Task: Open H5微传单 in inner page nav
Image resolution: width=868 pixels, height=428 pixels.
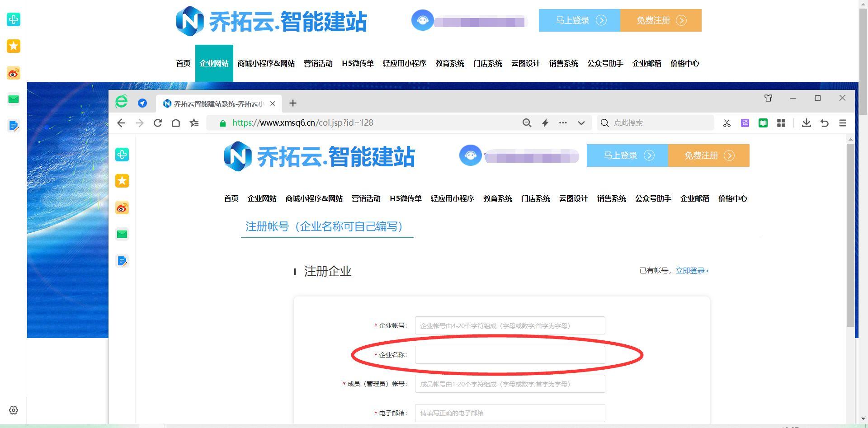Action: pos(406,198)
